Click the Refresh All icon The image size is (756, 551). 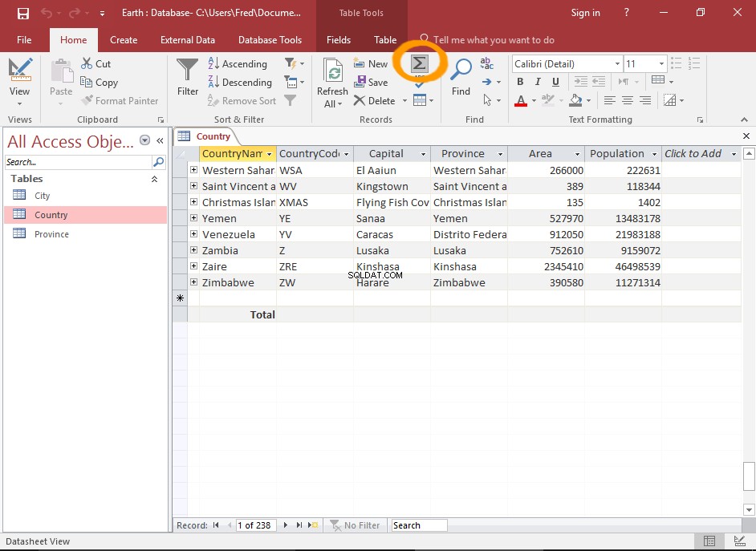[x=333, y=72]
